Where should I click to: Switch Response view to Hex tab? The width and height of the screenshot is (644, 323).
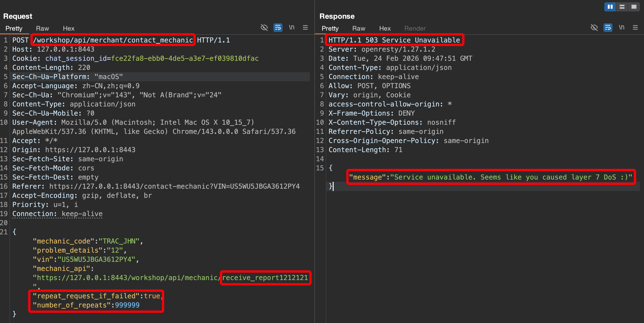click(385, 29)
